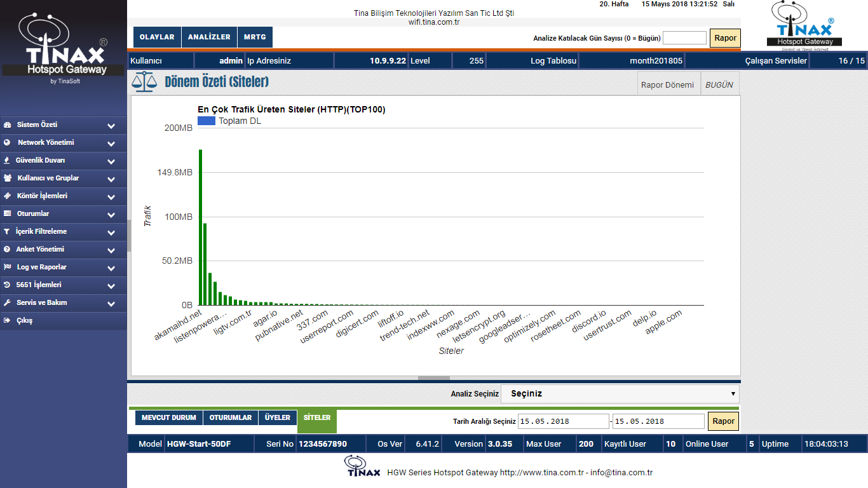The image size is (868, 488).
Task: Click the Güvenlik Duvarı flame icon
Action: coord(7,161)
